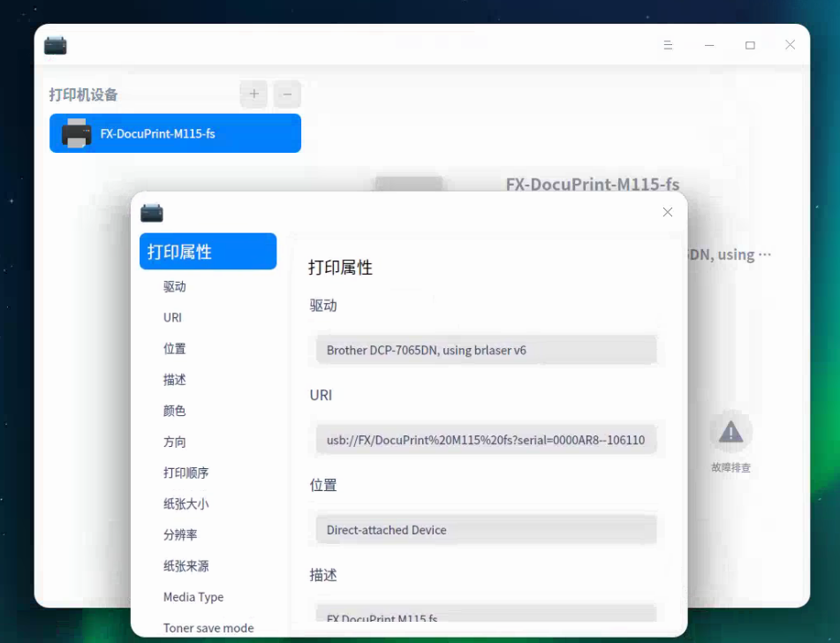This screenshot has width=840, height=643.
Task: Click the printer manager app icon in title bar
Action: 55,46
